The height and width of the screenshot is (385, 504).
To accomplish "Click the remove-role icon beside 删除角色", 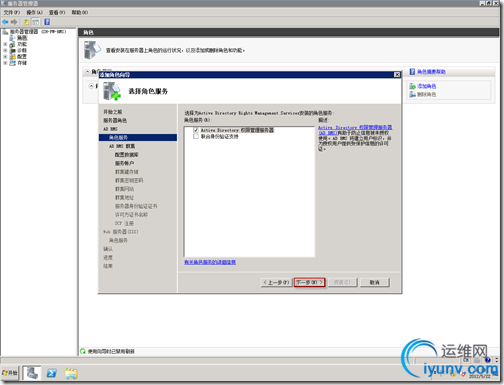I will click(x=413, y=94).
